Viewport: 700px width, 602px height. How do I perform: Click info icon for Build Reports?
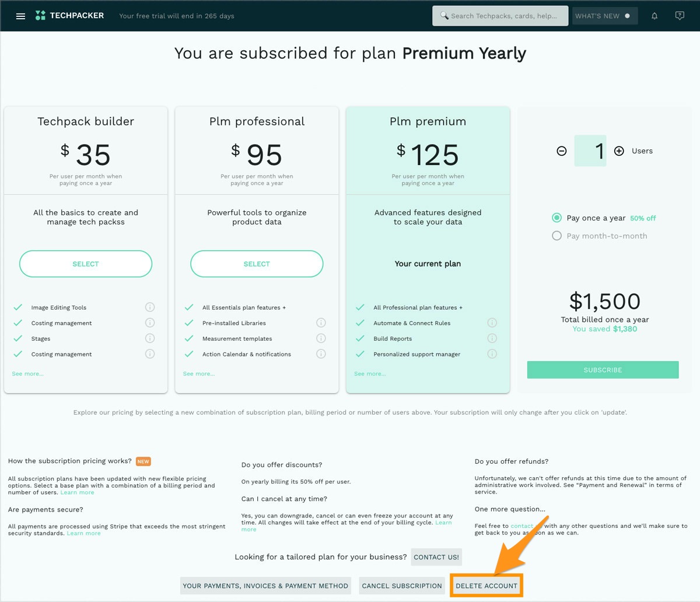pyautogui.click(x=492, y=338)
